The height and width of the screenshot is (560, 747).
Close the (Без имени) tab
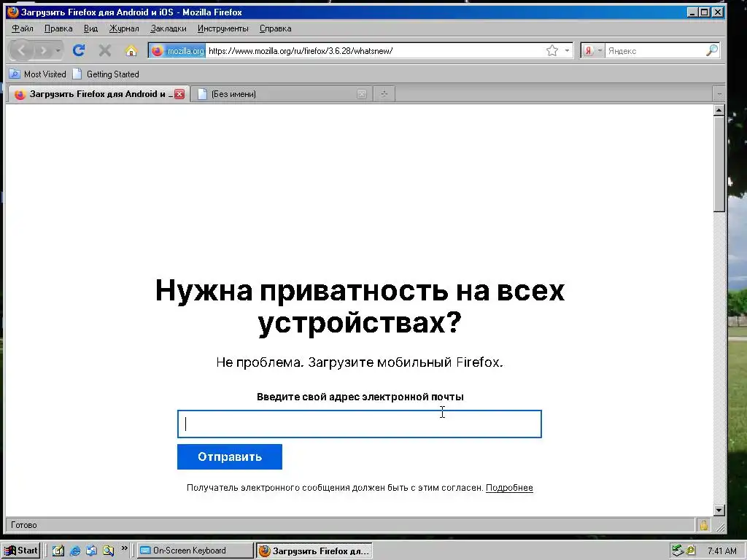(362, 94)
